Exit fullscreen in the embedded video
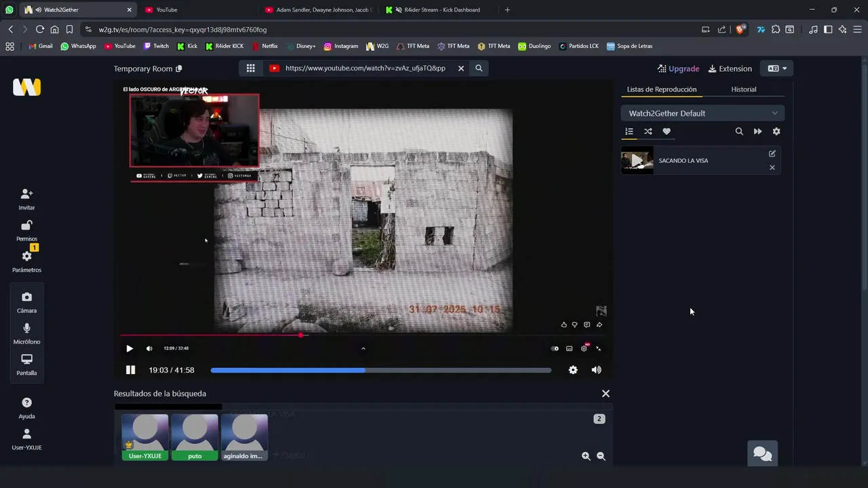The image size is (868, 488). tap(598, 348)
